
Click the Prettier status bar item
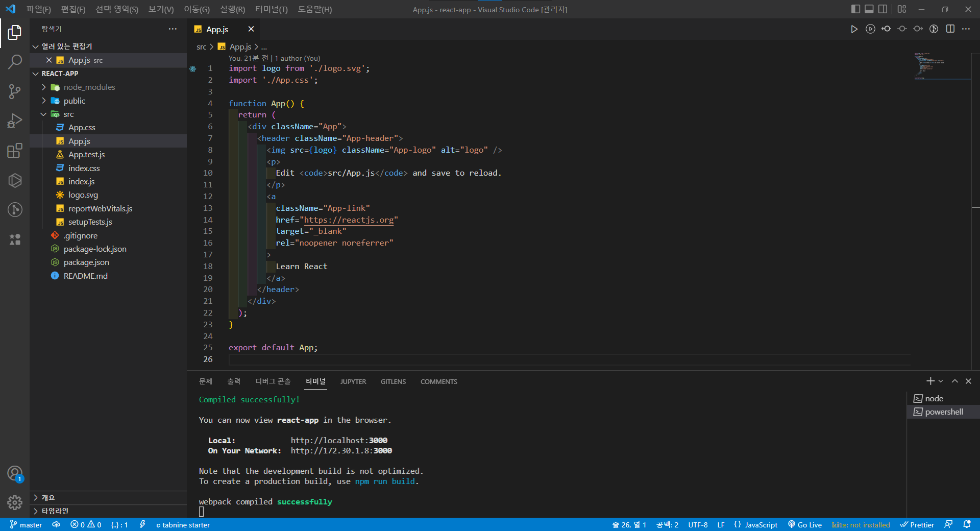(x=917, y=525)
